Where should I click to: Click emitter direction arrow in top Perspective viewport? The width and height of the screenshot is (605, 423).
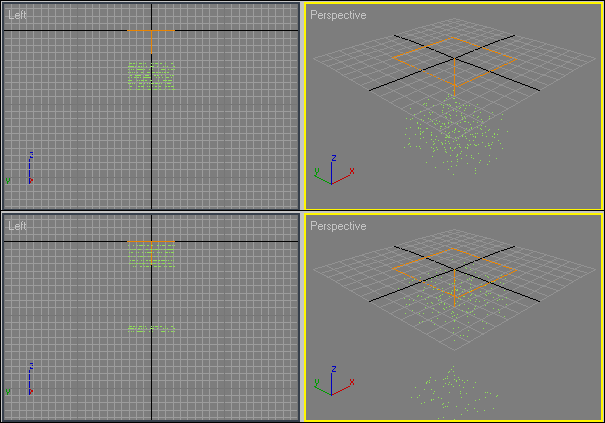[455, 80]
